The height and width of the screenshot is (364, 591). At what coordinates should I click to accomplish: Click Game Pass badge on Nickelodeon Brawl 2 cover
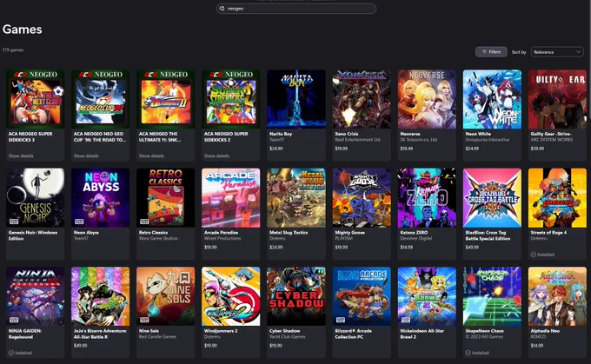click(406, 320)
